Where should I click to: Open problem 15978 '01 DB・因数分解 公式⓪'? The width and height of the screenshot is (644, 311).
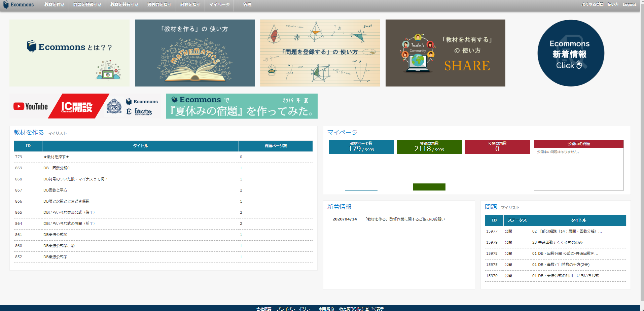pyautogui.click(x=556, y=254)
